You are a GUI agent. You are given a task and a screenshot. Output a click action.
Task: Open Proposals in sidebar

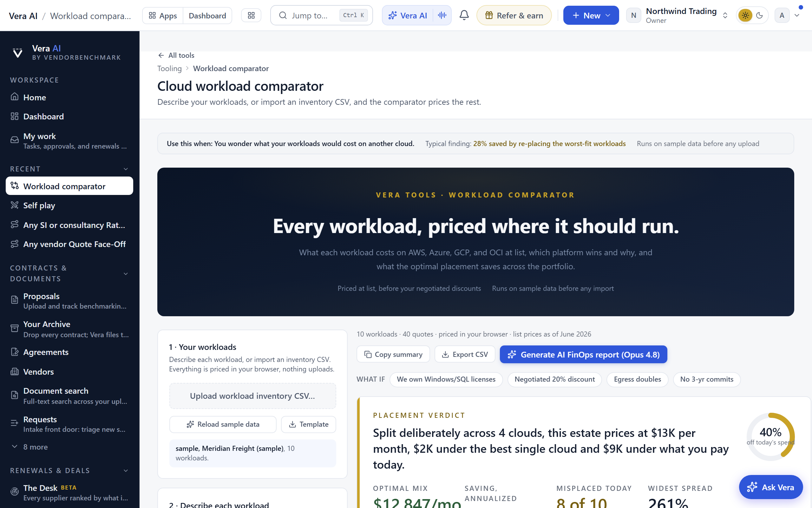pyautogui.click(x=69, y=301)
